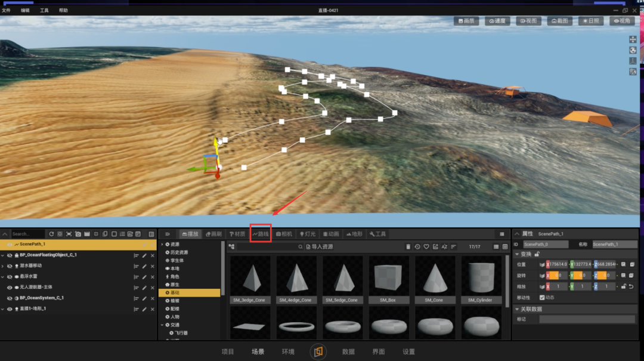Collapse the 直播1-地形_1 node
The image size is (644, 361).
click(x=3, y=308)
